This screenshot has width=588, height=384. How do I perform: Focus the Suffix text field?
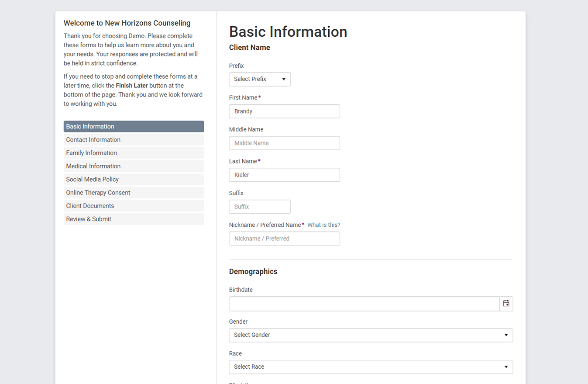(x=260, y=207)
